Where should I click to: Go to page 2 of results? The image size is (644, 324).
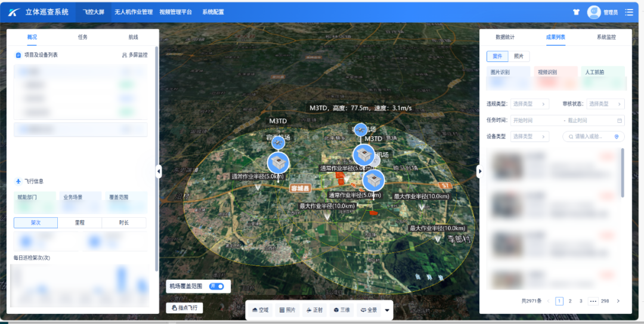point(570,301)
